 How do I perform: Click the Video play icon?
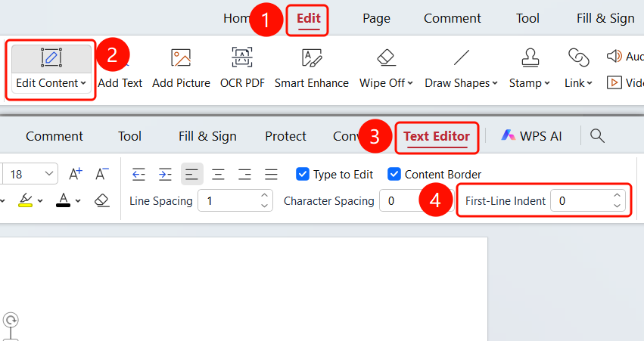[x=614, y=82]
